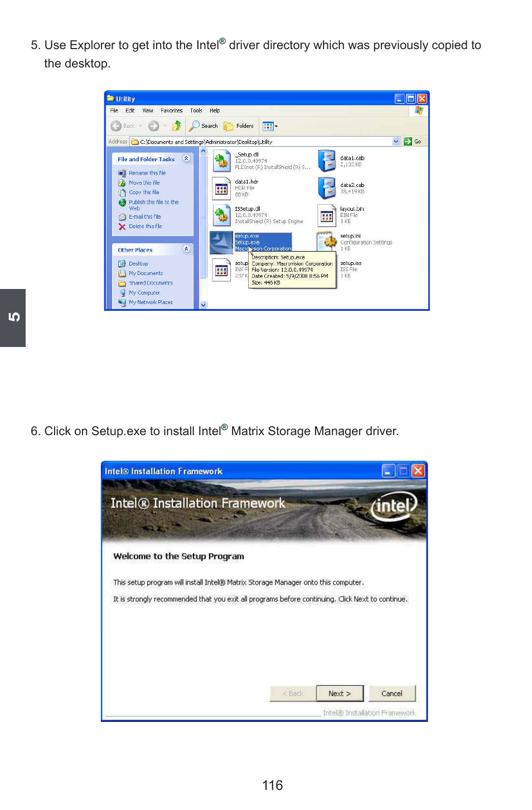Click Next in Intel Installation Framework
This screenshot has height=810, width=532.
point(340,693)
